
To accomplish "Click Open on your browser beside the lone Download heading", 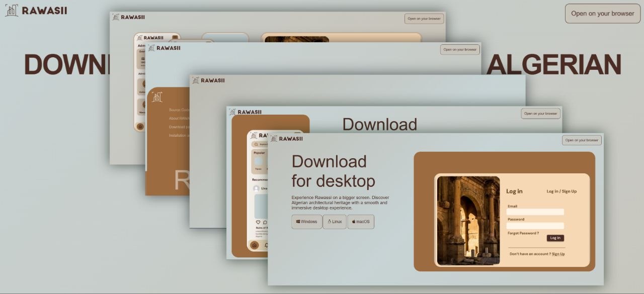I will 540,114.
